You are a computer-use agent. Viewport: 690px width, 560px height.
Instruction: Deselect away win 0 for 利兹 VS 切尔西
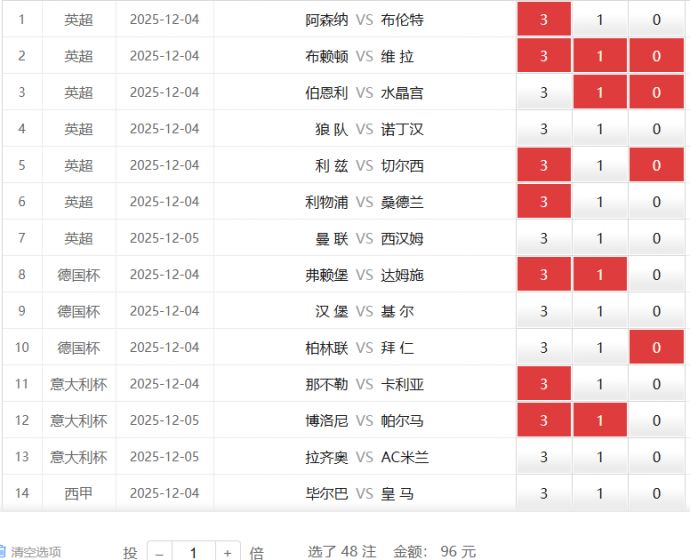657,165
